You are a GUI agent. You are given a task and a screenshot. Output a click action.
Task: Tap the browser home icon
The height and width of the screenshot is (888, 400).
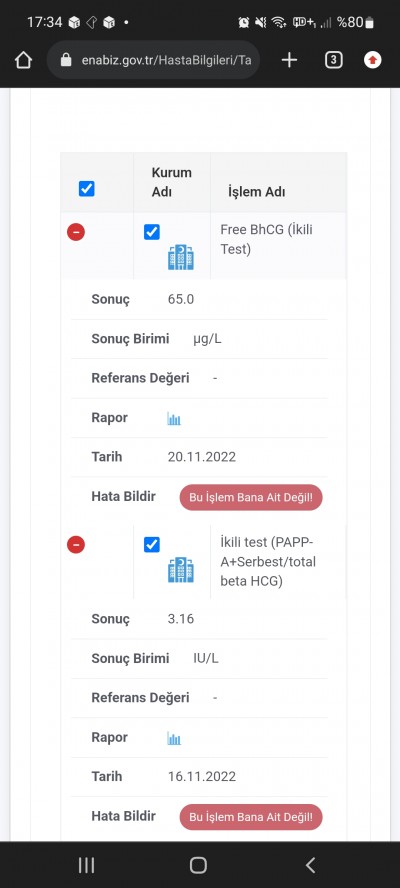click(x=23, y=60)
